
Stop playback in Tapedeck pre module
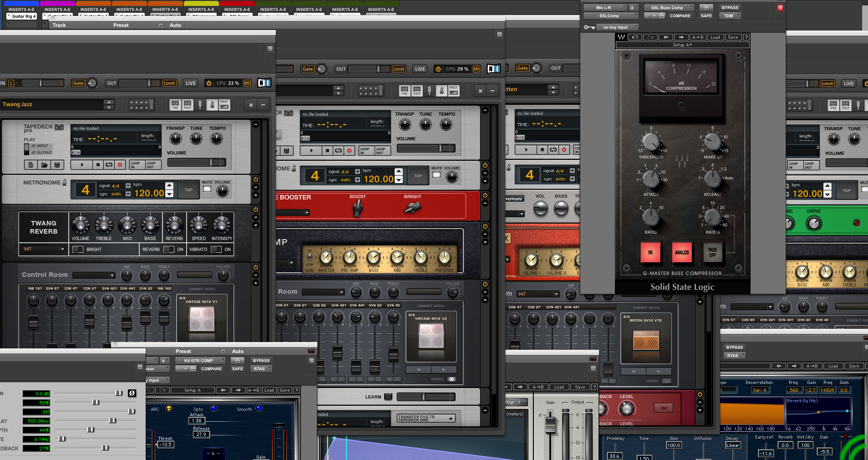(x=98, y=165)
